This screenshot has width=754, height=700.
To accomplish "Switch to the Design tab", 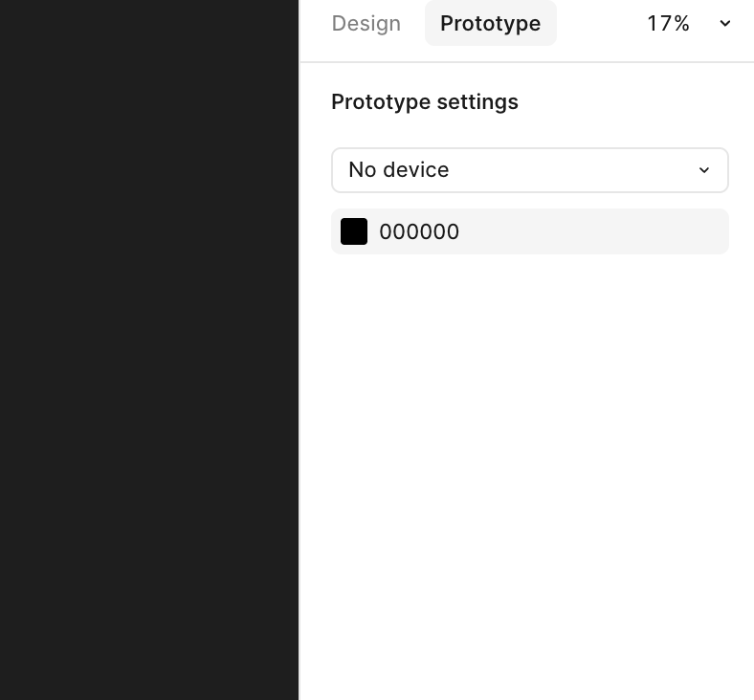I will coord(366,24).
